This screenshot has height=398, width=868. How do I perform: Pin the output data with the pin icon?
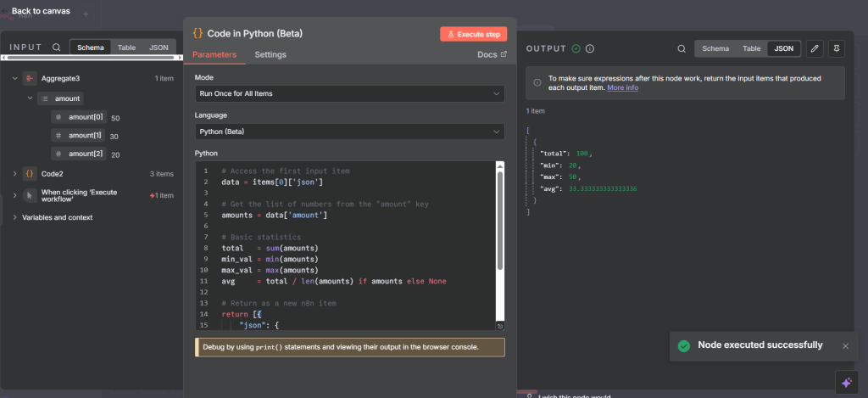point(837,49)
